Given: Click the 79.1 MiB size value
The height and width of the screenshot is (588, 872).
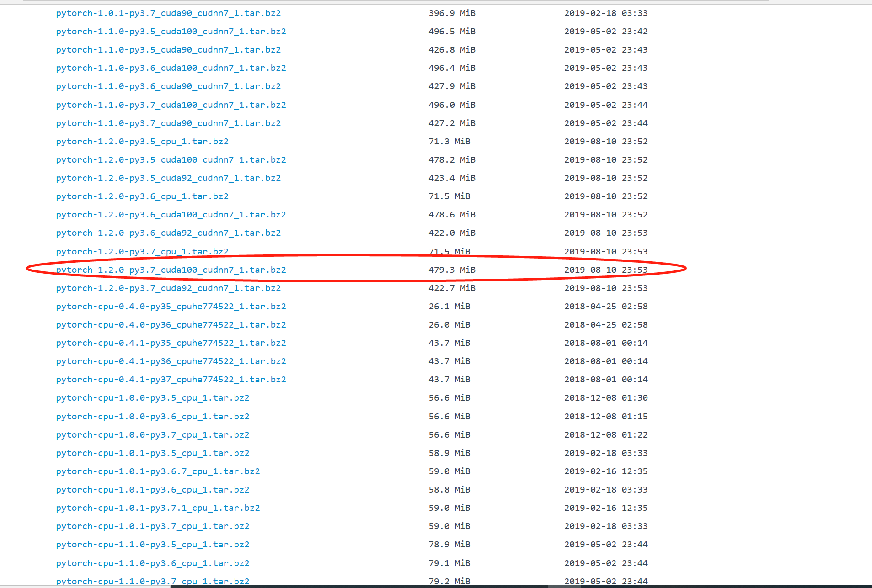Looking at the screenshot, I should coord(449,563).
